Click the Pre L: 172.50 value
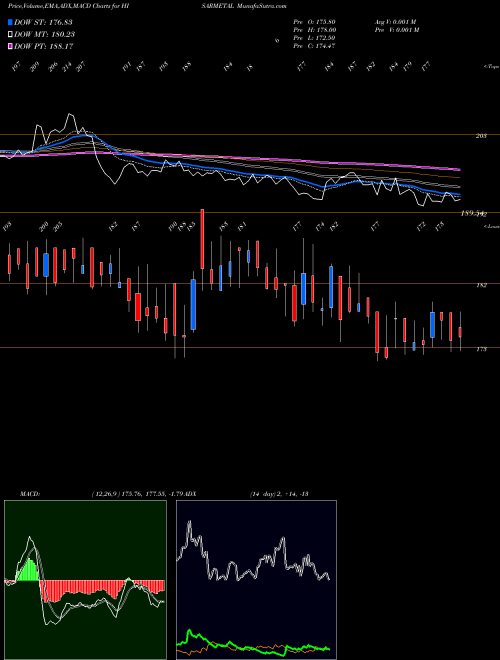Image resolution: width=500 pixels, height=660 pixels. (x=314, y=38)
